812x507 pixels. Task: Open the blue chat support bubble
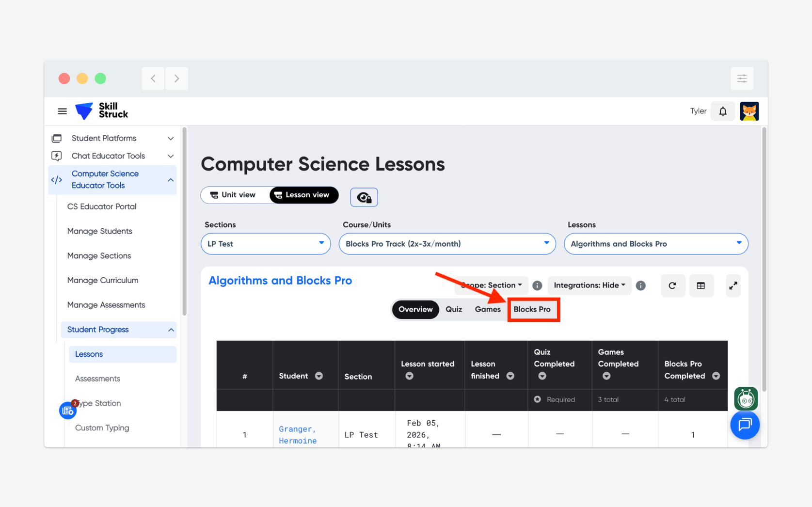tap(745, 425)
